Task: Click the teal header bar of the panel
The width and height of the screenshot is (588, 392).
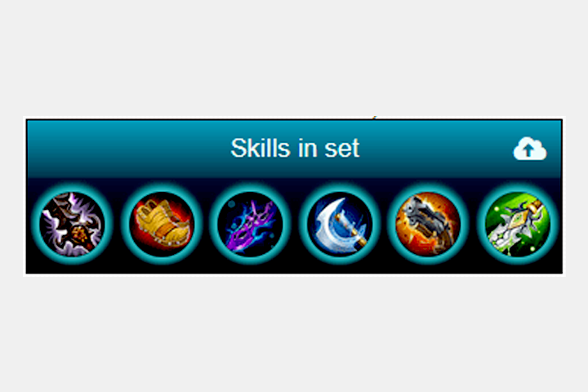Action: pyautogui.click(x=294, y=149)
